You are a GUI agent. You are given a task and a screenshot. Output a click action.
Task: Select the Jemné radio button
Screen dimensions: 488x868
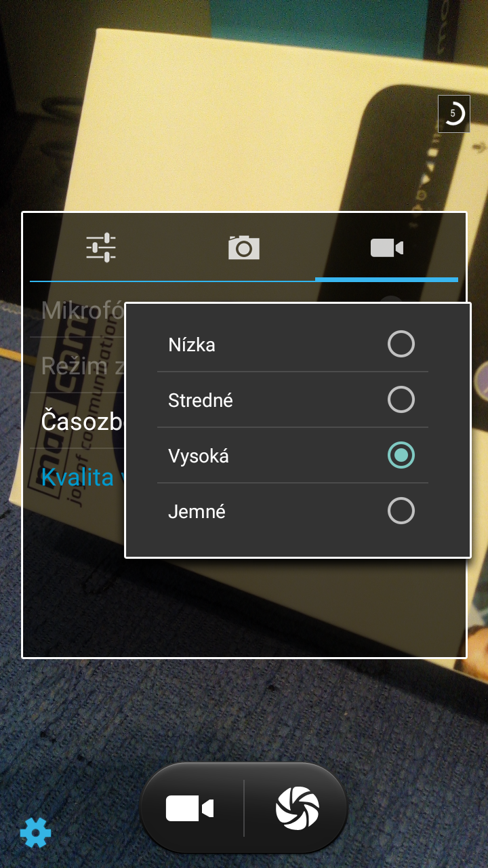[x=401, y=511]
